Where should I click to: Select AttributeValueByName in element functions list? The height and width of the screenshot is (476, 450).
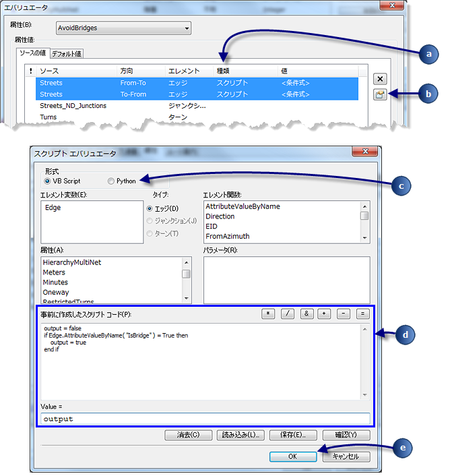click(243, 206)
